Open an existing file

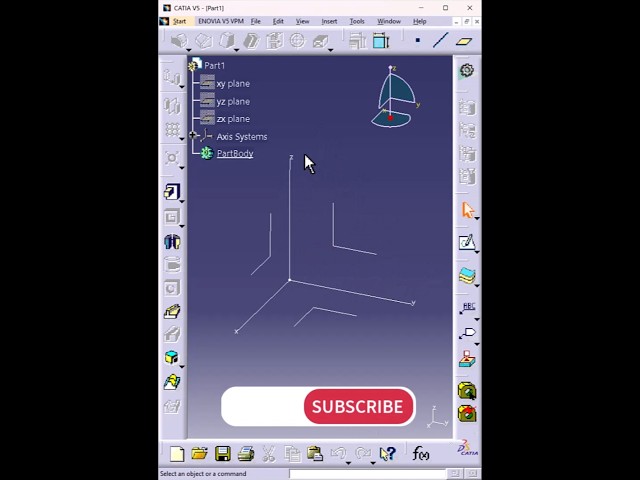click(x=200, y=453)
